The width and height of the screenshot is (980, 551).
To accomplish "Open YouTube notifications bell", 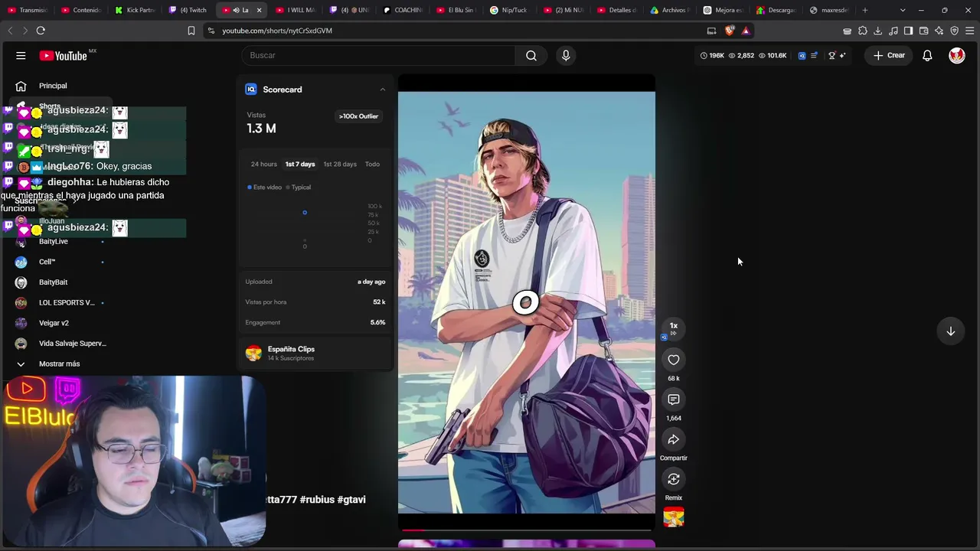I will pos(927,55).
